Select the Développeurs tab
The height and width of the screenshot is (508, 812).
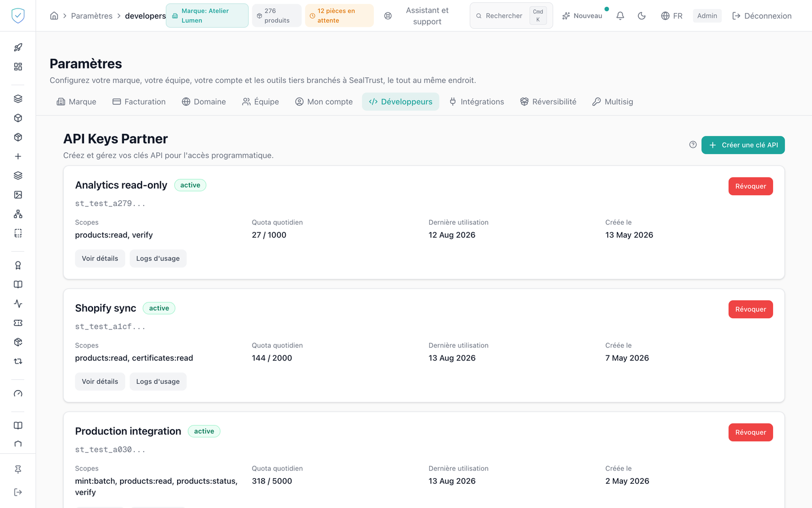tap(400, 102)
